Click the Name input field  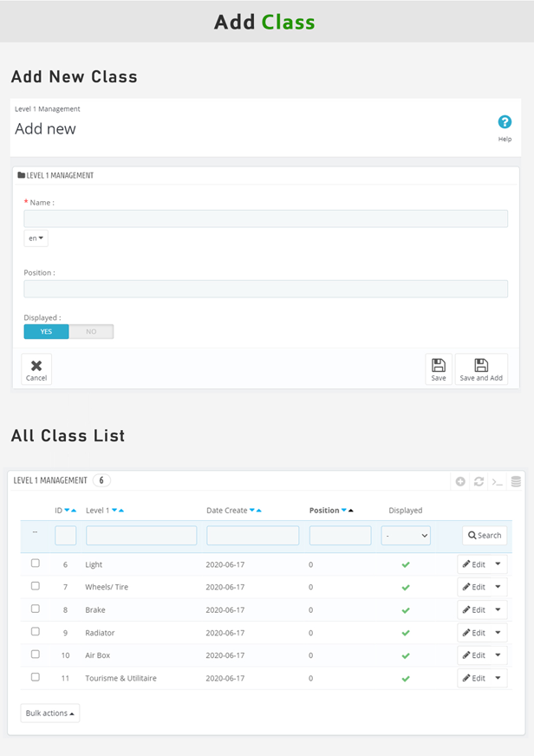coord(265,218)
